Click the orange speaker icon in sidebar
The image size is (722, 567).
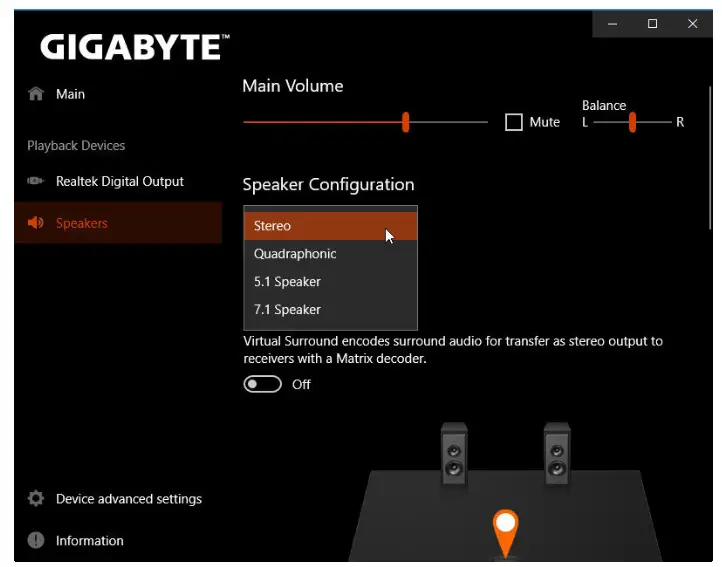tap(35, 223)
